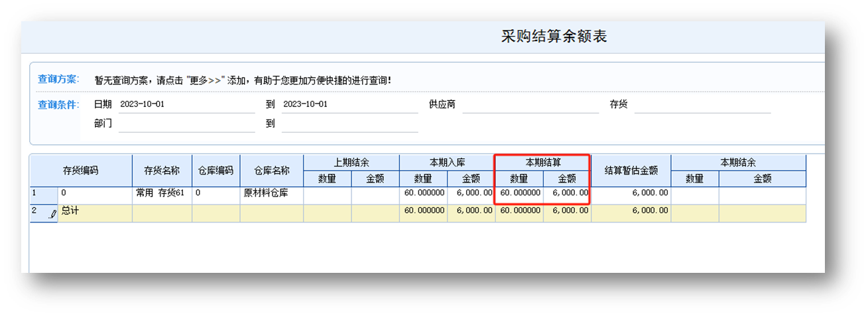Click 数量 sub-header under 本期结余

[x=695, y=179]
